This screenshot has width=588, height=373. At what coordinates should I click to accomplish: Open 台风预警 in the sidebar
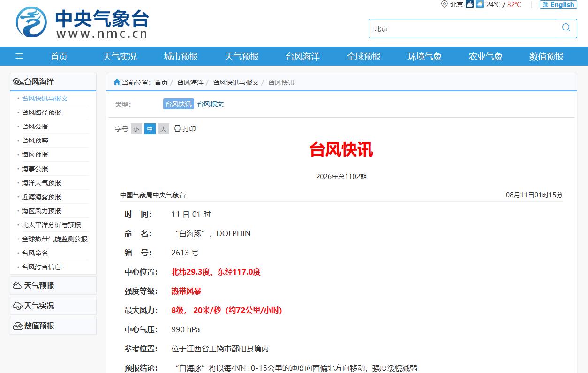35,141
